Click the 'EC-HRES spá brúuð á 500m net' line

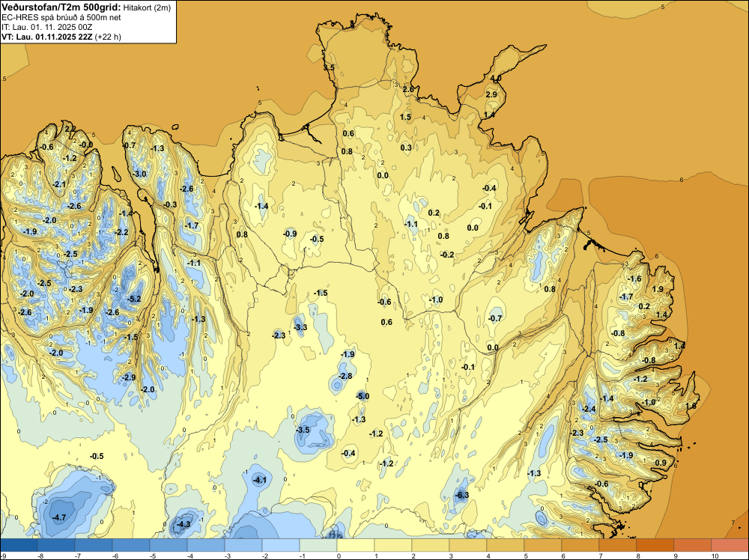click(61, 17)
